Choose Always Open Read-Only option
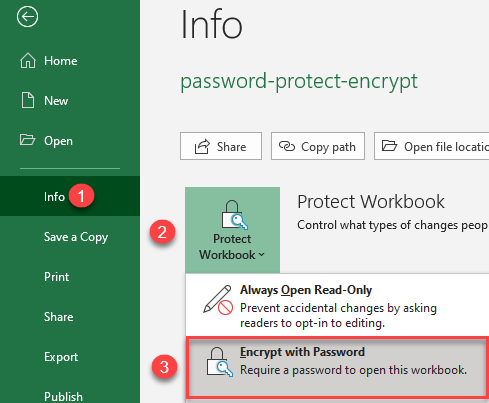This screenshot has height=403, width=489. pyautogui.click(x=337, y=306)
